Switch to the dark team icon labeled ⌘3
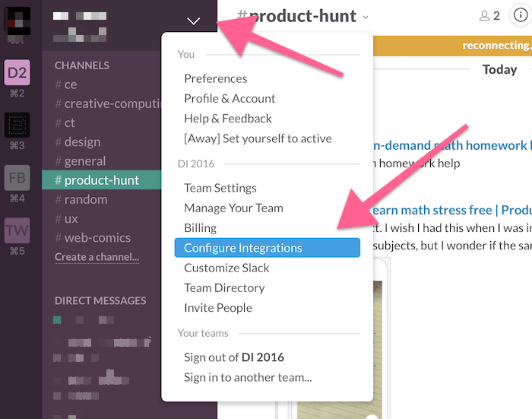 (x=17, y=125)
